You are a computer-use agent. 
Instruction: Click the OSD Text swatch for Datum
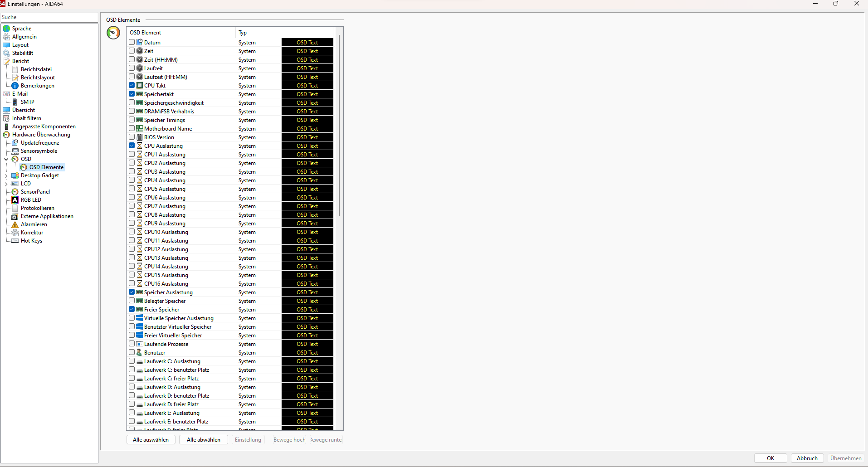[x=307, y=43]
